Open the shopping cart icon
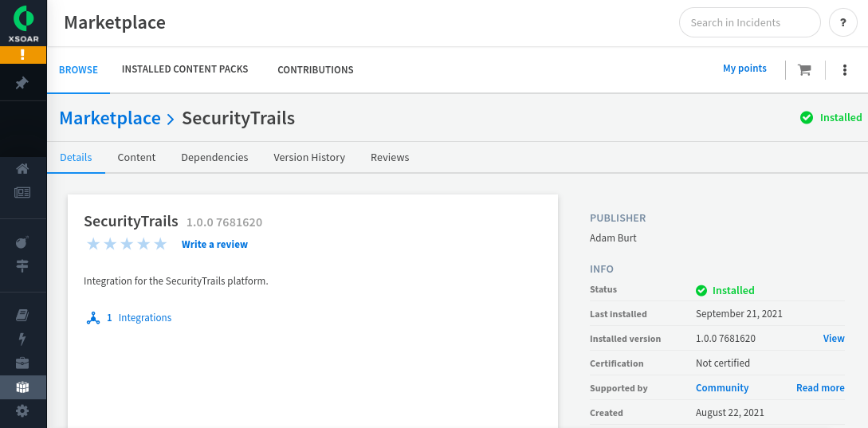The width and height of the screenshot is (868, 428). pyautogui.click(x=804, y=70)
